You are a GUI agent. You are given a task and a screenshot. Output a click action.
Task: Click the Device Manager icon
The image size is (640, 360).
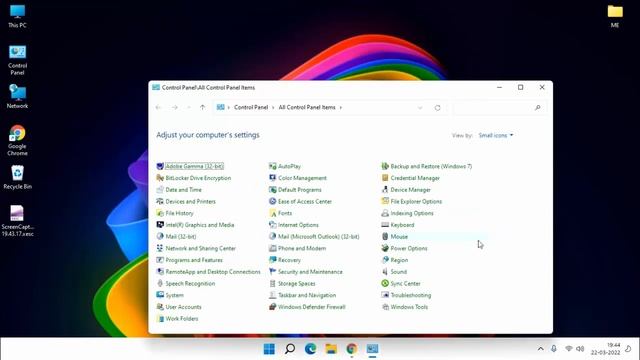pyautogui.click(x=385, y=190)
